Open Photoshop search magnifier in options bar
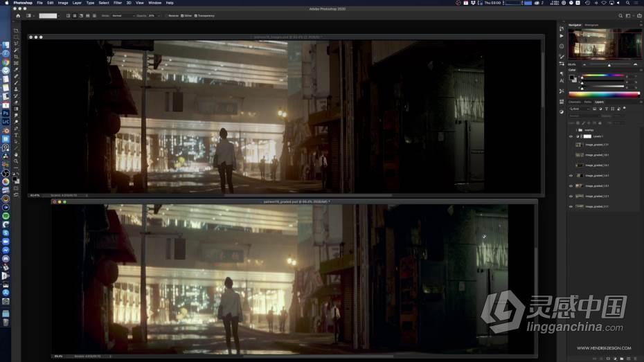Screen dimensions: 644x362 620,16
